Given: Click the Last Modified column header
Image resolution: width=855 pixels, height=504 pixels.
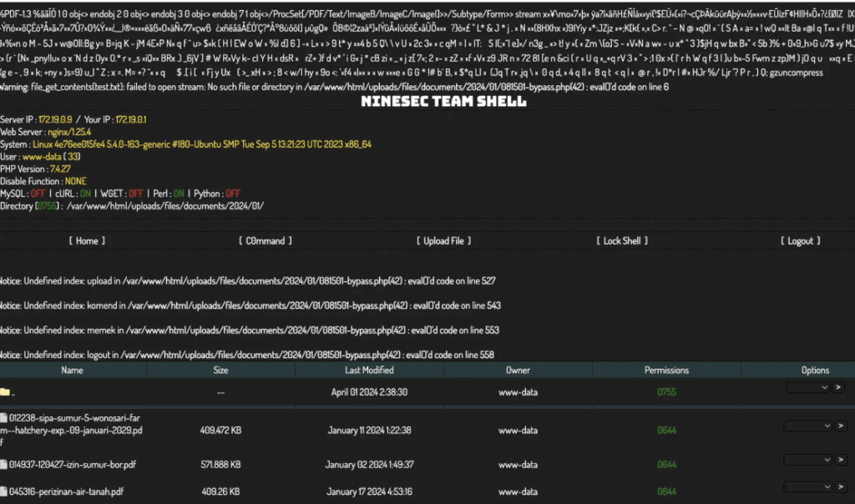Looking at the screenshot, I should click(369, 370).
